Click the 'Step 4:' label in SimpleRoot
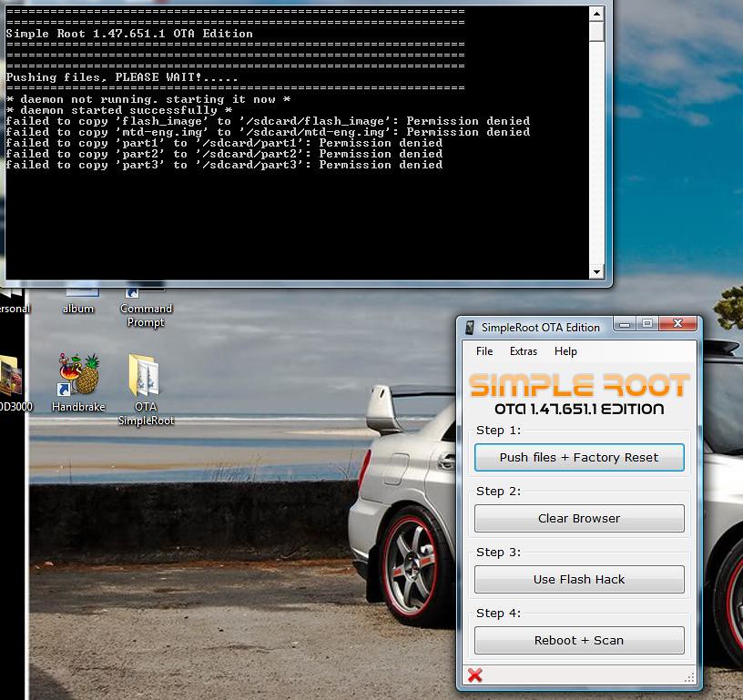743x700 pixels. pyautogui.click(x=498, y=613)
